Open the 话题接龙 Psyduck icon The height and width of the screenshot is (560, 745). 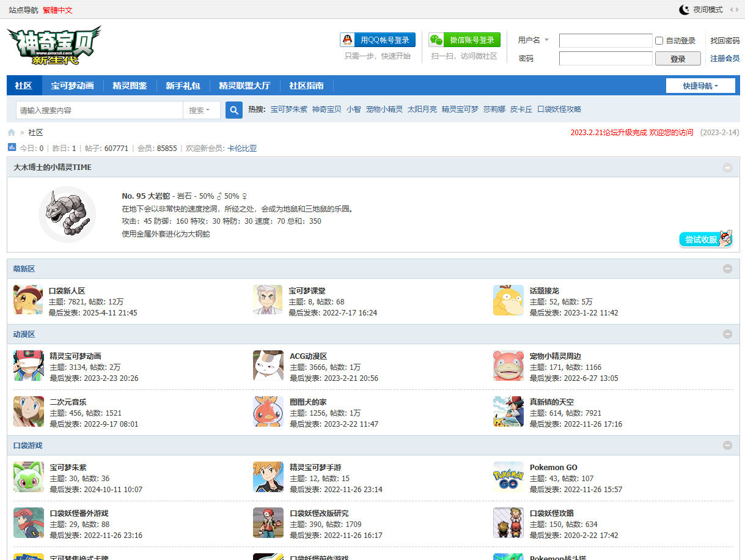click(508, 300)
